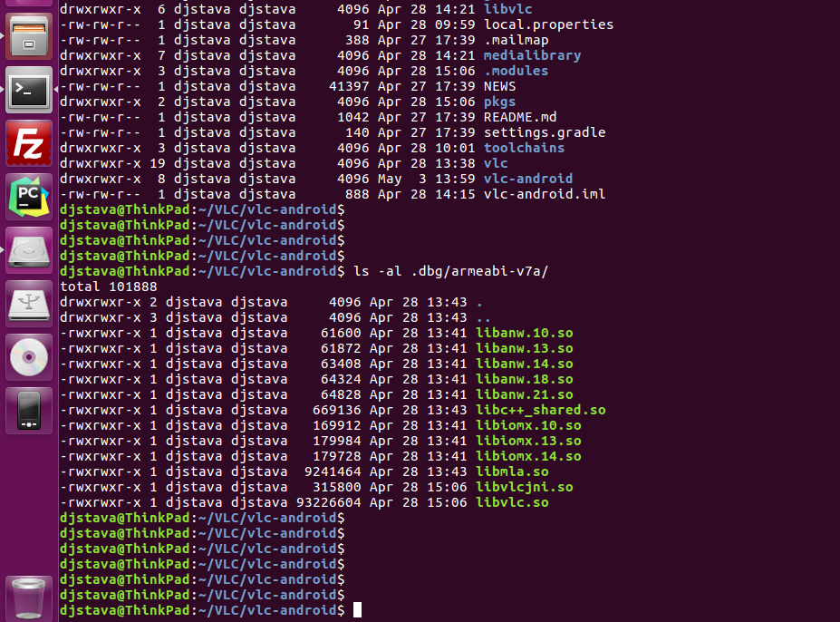Click the CD/DVD disc icon
Screen dimensions: 840x622
coord(29,357)
